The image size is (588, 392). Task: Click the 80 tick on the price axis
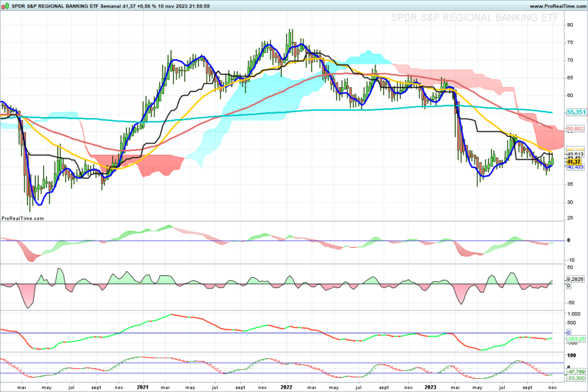(x=570, y=25)
